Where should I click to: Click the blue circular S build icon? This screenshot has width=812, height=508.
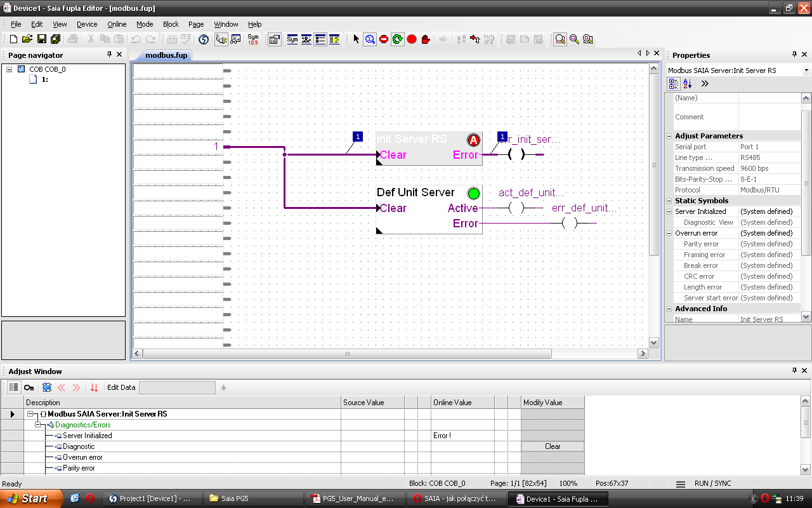point(204,39)
